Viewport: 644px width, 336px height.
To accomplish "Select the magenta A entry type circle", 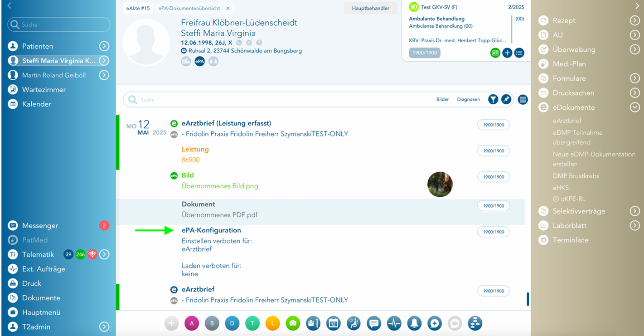I will (192, 323).
